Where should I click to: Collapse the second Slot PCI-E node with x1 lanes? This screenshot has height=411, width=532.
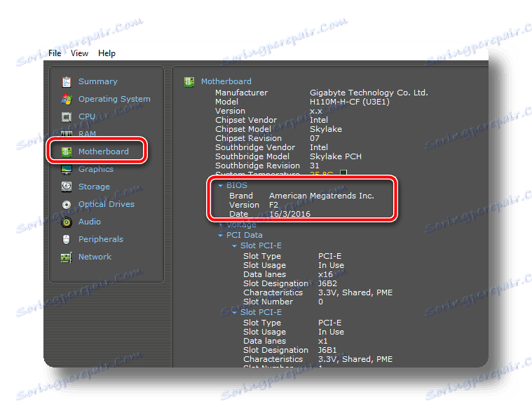coord(234,313)
